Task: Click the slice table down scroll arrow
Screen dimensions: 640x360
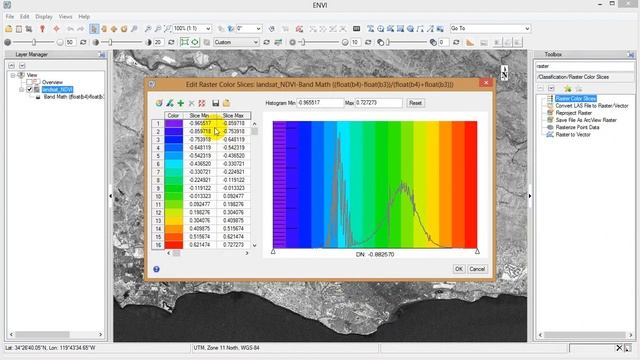Action: pos(254,245)
